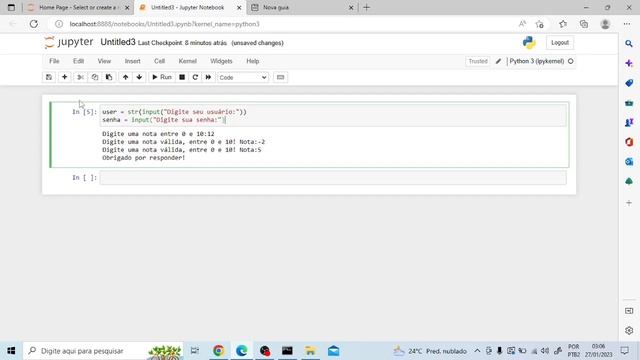View site information icon in address bar
Image resolution: width=640 pixels, height=360 pixels.
click(x=59, y=24)
